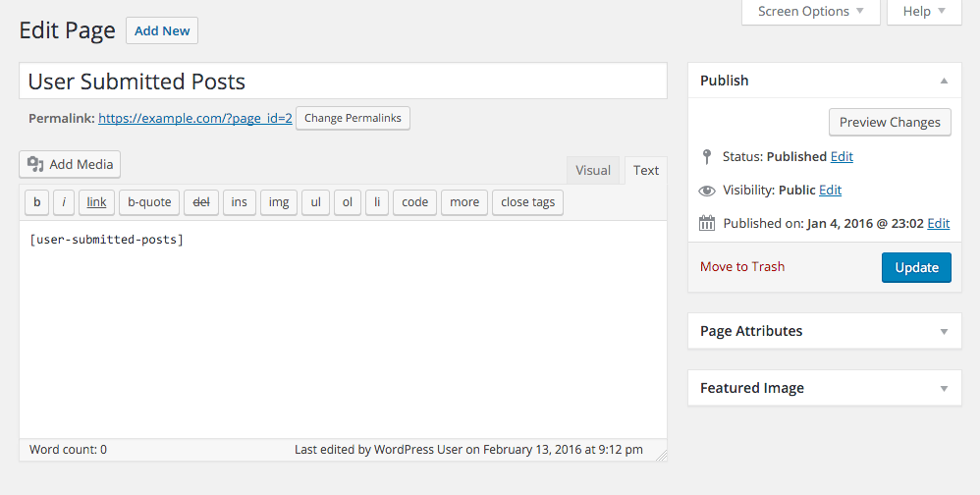Insert a link with the link quicktag
This screenshot has width=980, height=495.
tap(96, 202)
